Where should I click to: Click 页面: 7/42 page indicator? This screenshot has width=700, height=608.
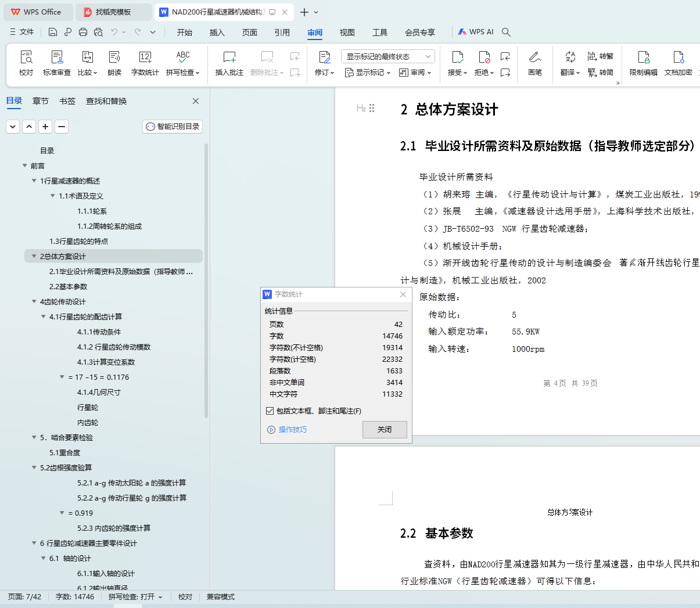tap(25, 597)
